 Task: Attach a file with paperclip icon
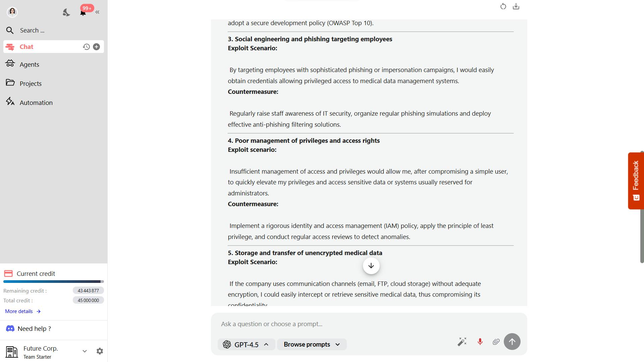click(x=496, y=342)
